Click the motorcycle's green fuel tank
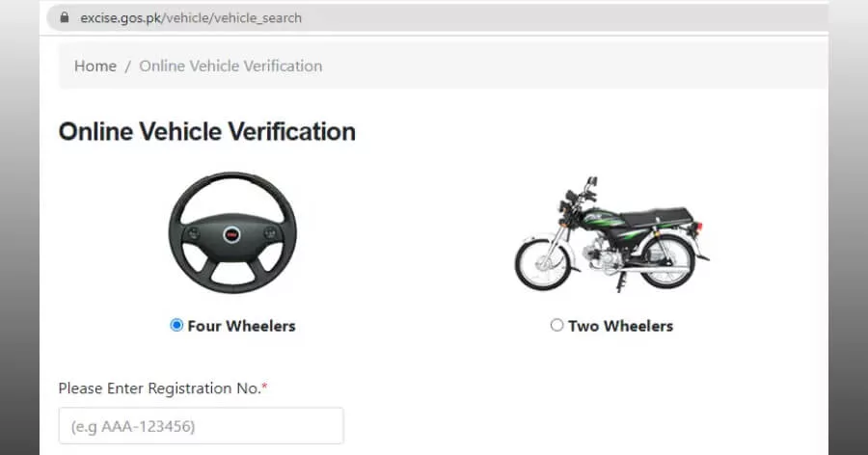 click(x=605, y=219)
